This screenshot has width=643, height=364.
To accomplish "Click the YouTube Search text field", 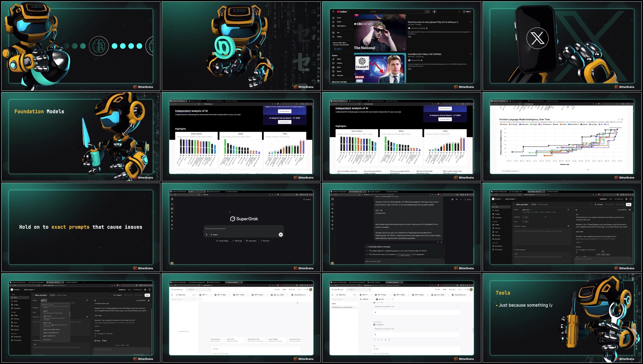I will [x=397, y=12].
